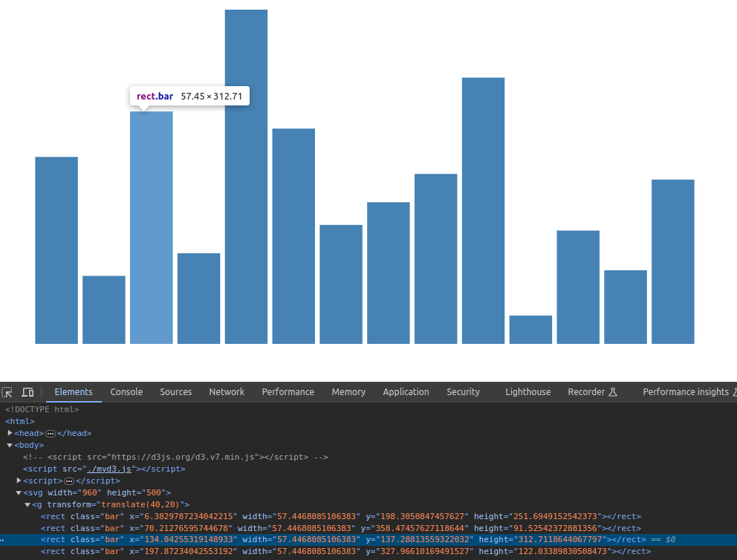Expand the head element node

coord(10,433)
